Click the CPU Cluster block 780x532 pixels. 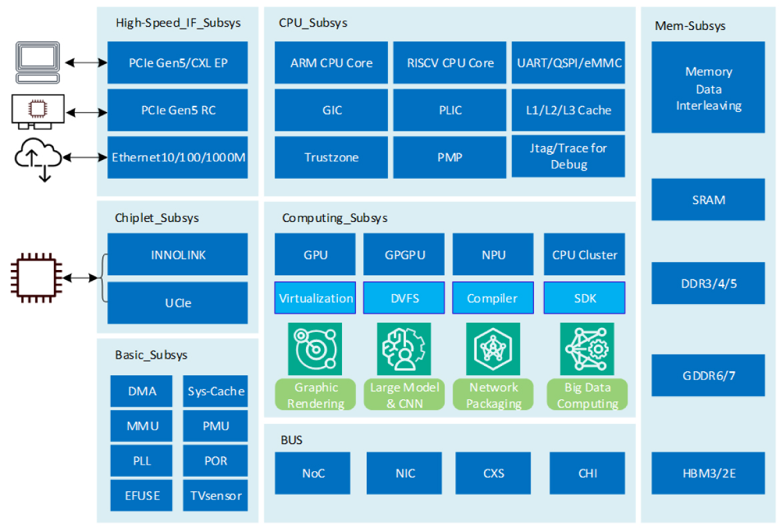[585, 254]
